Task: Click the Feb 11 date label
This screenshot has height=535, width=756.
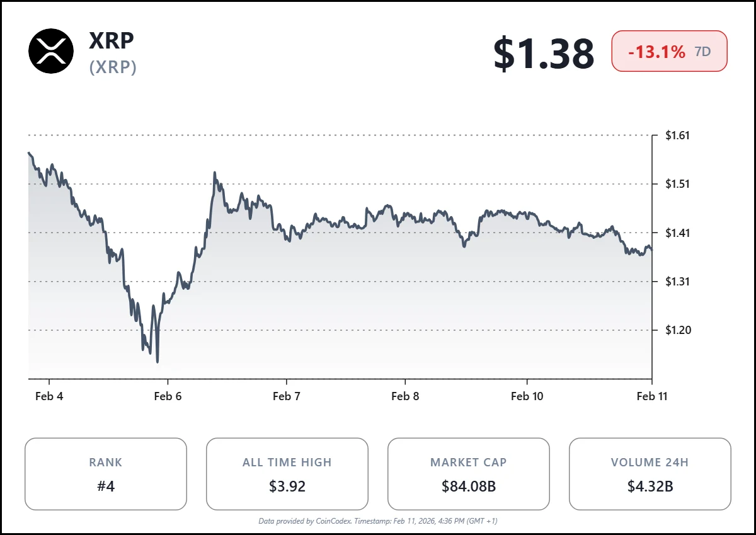Action: click(651, 396)
